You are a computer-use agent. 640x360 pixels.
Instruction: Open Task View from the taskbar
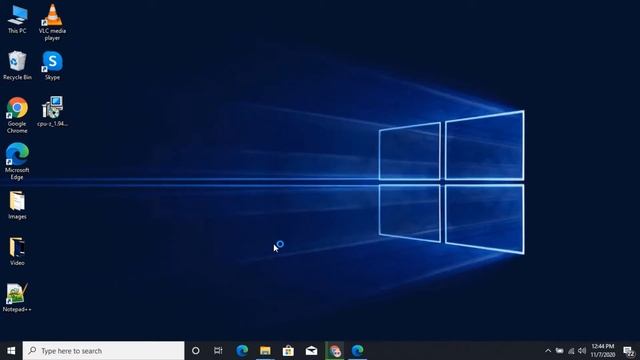(x=218, y=351)
